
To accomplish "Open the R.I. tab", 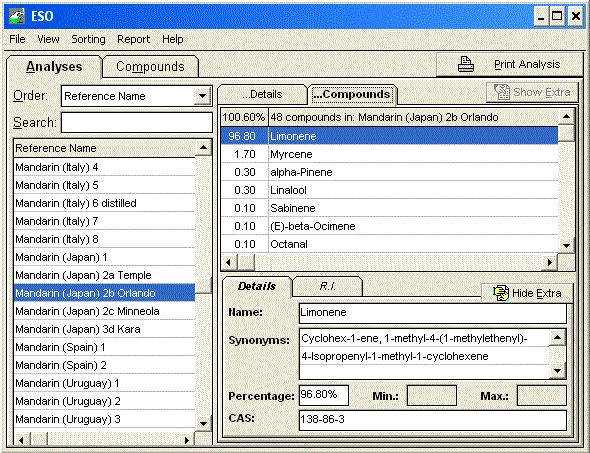I will 327,286.
